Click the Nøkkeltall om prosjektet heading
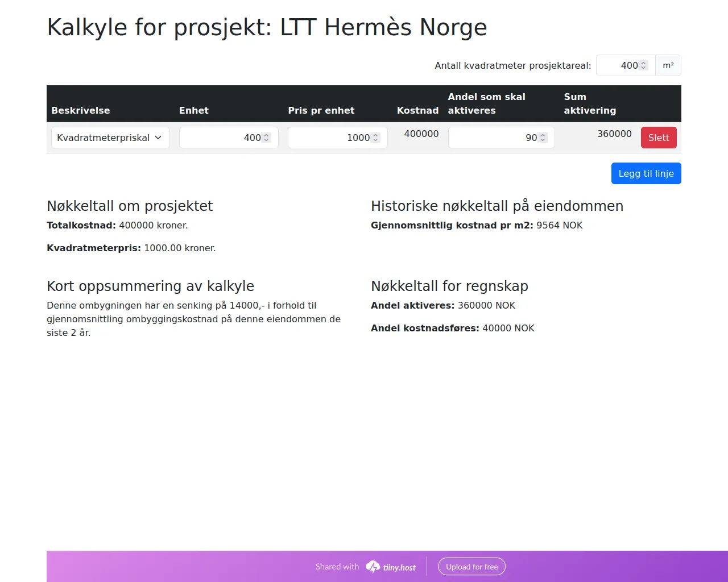The image size is (728, 582). [x=130, y=206]
